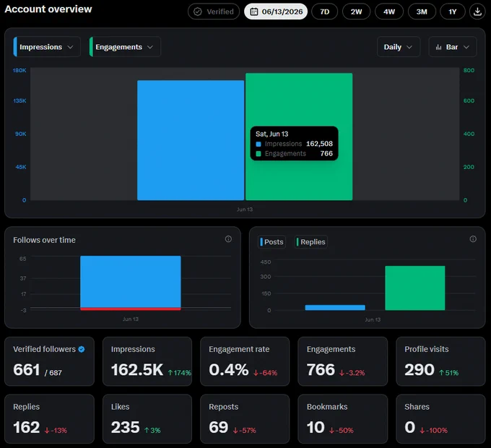The width and height of the screenshot is (491, 448).
Task: Click the 174% increase next to Impressions
Action: pyautogui.click(x=179, y=373)
